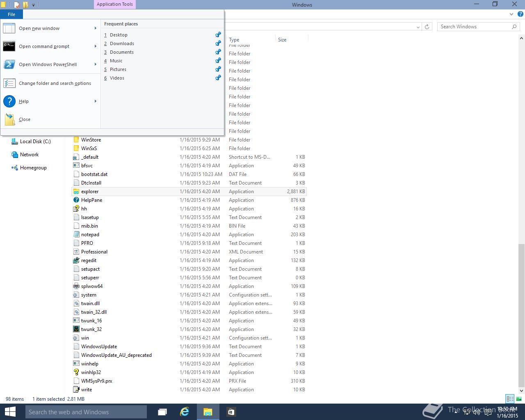Open the Windows Start button
Image resolution: width=525 pixels, height=420 pixels.
pos(10,412)
